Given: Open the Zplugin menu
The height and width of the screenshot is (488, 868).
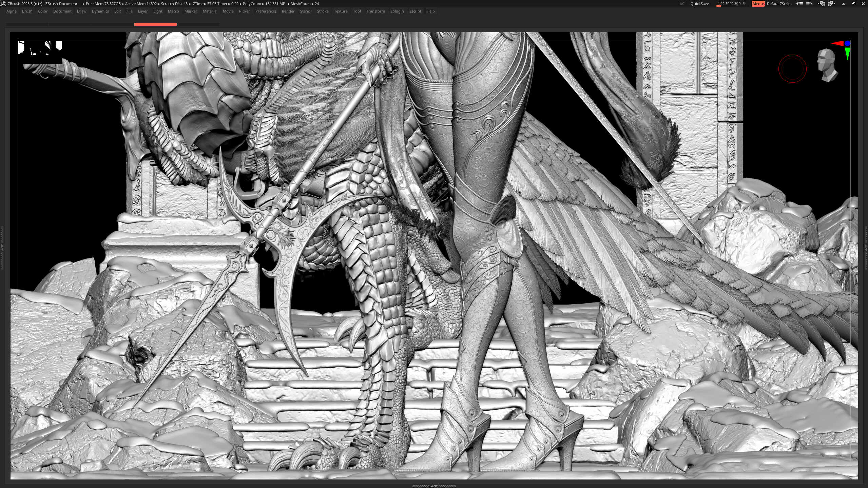Looking at the screenshot, I should pos(397,11).
